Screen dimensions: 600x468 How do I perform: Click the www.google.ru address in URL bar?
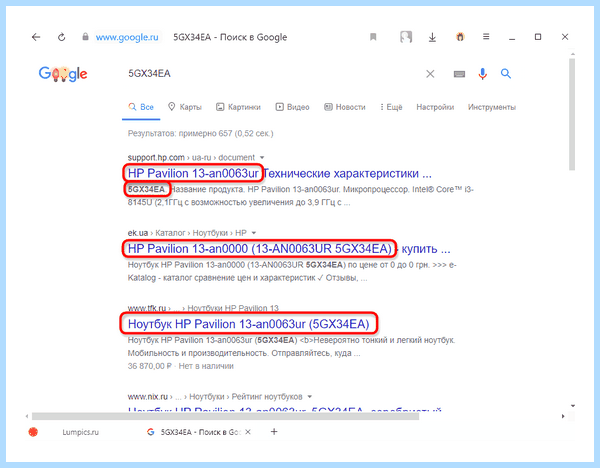click(127, 37)
